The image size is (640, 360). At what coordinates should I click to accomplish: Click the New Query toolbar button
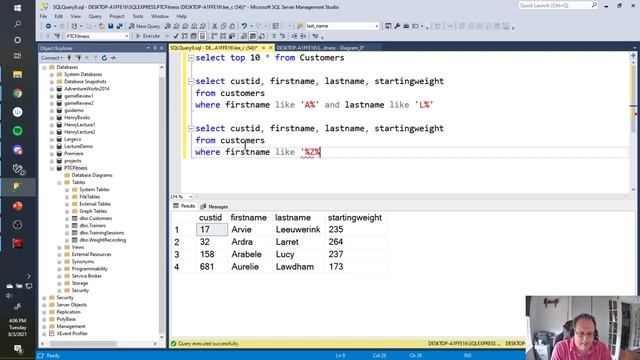(144, 26)
